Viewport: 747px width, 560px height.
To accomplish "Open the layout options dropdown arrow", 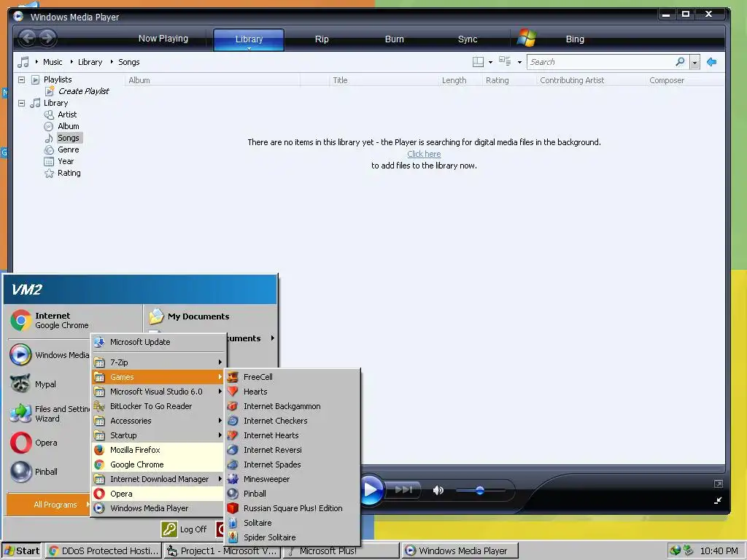I will (490, 63).
